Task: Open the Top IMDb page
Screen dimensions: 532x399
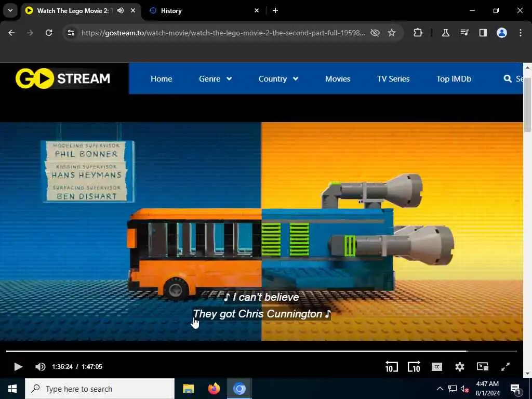Action: click(454, 79)
